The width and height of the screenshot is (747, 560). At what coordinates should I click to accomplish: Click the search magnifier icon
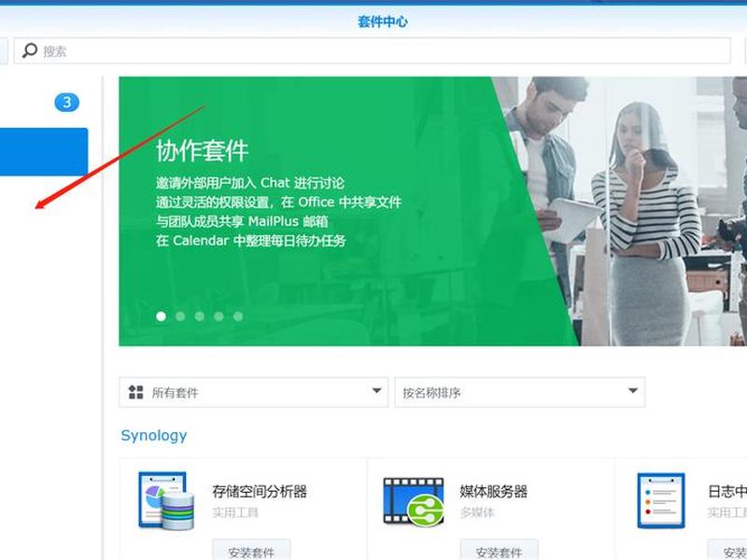click(x=30, y=50)
